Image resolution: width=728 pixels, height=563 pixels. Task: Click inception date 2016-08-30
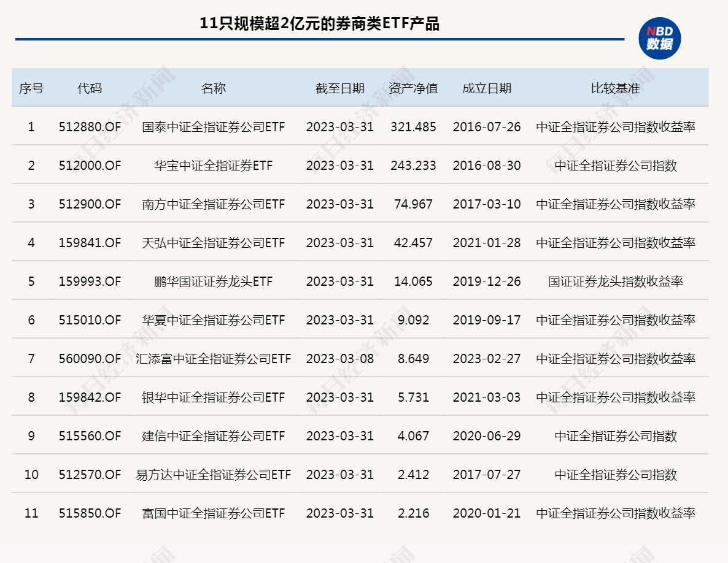(487, 165)
